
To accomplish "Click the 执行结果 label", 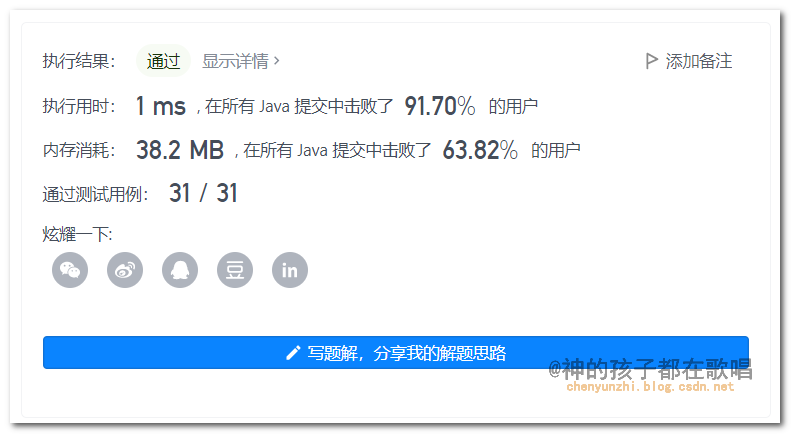I will click(x=79, y=61).
